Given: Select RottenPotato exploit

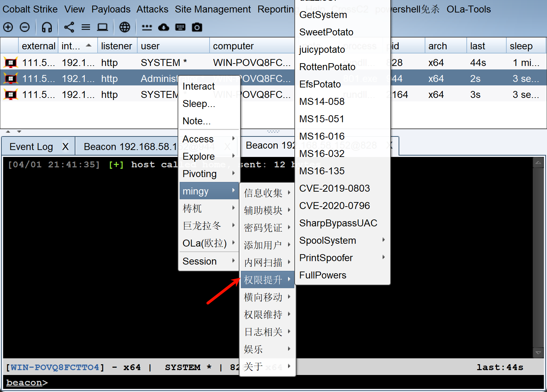Looking at the screenshot, I should pos(342,67).
